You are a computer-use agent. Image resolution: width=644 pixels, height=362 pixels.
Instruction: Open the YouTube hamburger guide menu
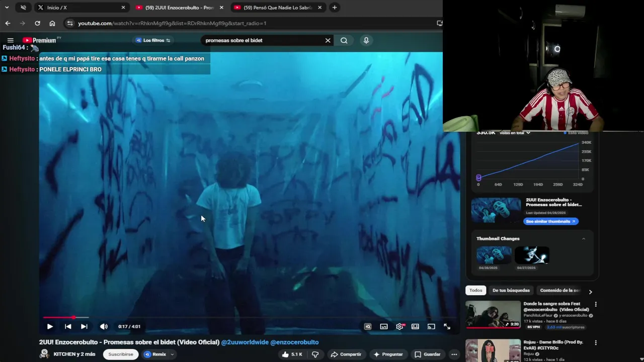[x=10, y=40]
